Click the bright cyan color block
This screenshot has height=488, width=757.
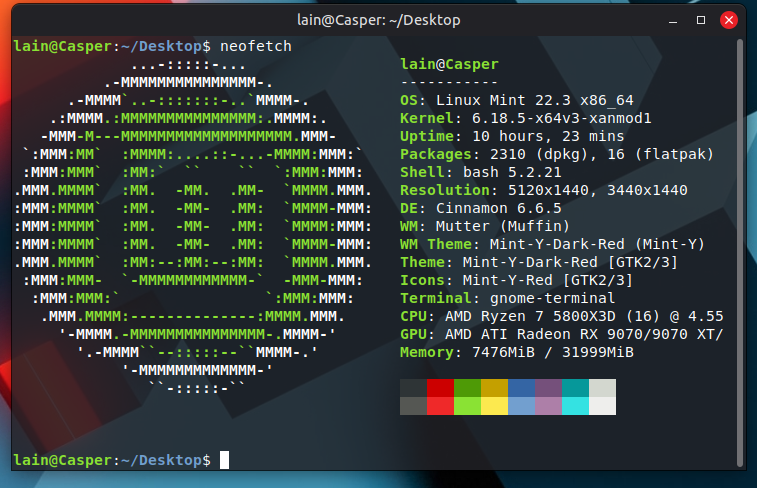[575, 406]
